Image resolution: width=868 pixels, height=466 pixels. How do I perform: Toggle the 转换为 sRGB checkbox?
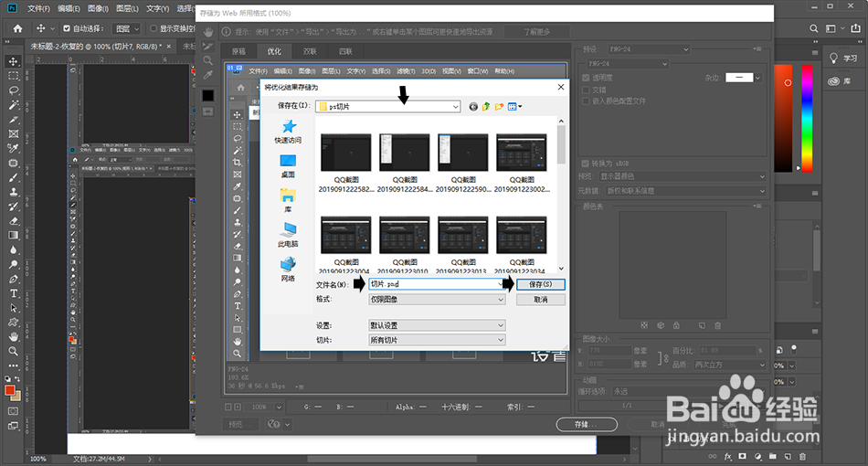pos(585,164)
